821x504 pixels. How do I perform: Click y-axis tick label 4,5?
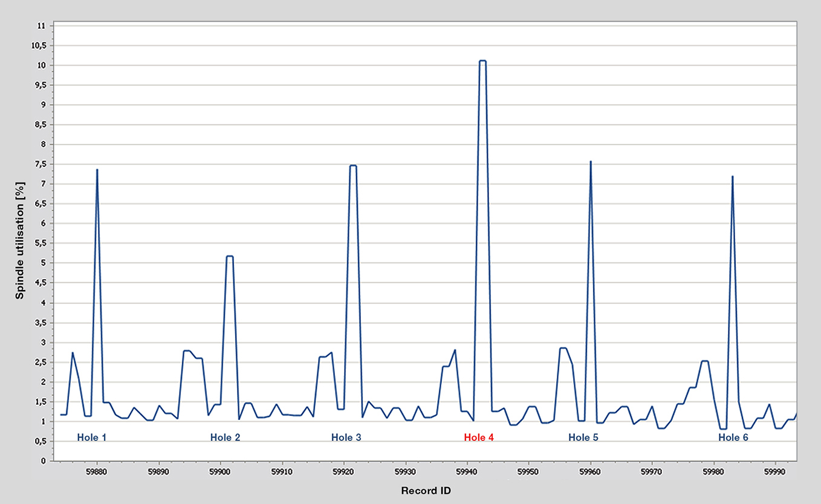point(39,283)
